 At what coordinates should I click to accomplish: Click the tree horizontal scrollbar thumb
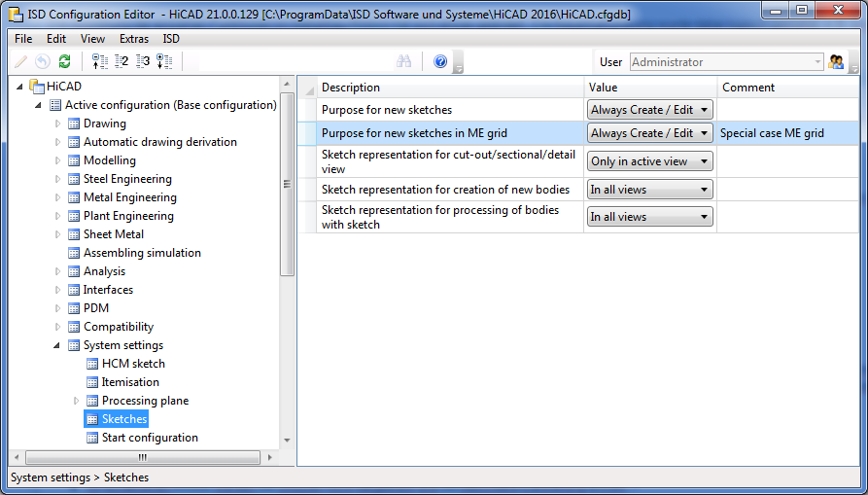142,457
